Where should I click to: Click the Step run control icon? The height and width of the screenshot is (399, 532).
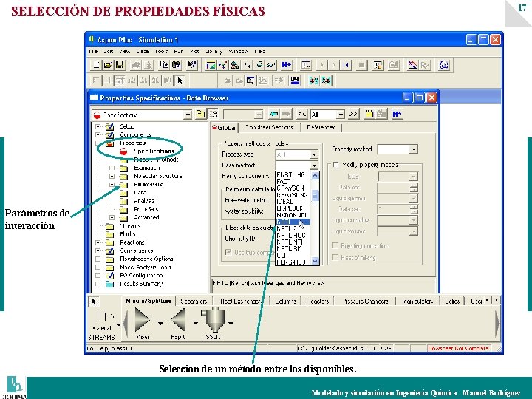point(334,65)
